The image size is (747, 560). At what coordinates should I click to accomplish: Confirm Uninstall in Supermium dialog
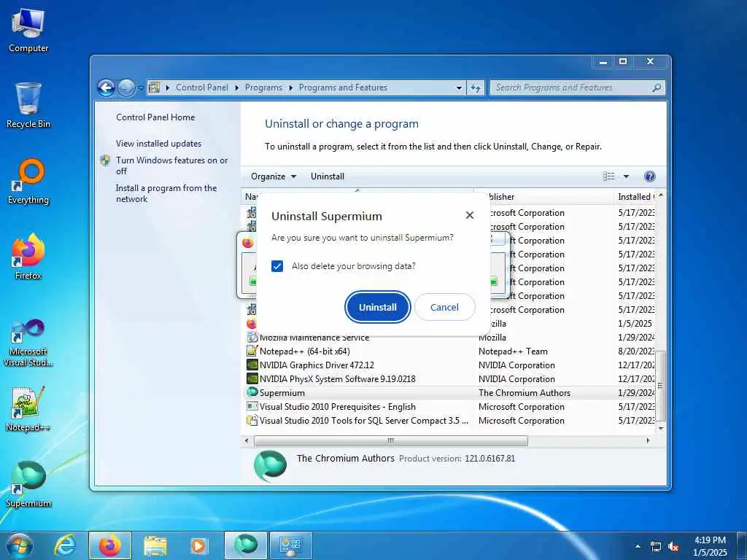tap(378, 307)
